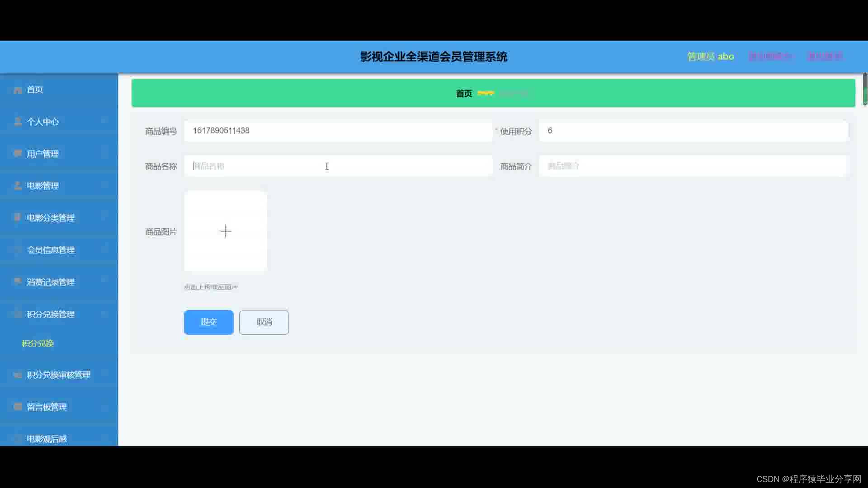Screen dimensions: 868x488
Task: Click the icon beside 用户管理
Action: (x=18, y=154)
